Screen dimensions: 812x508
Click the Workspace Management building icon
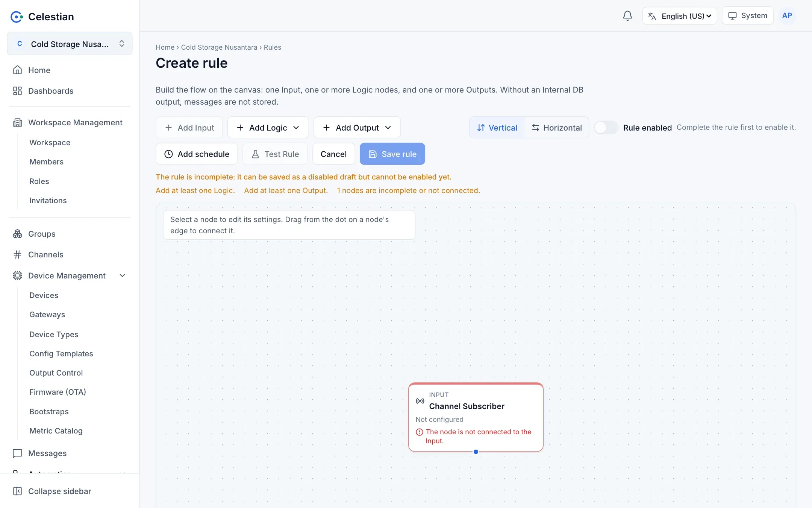17,122
